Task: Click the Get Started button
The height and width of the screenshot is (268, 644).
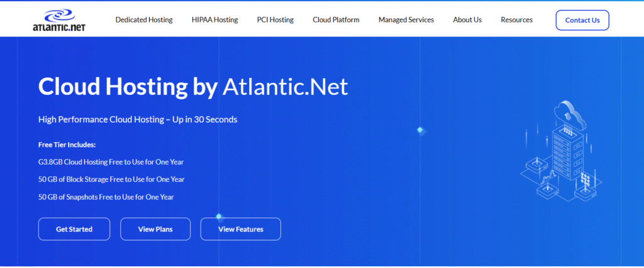Action: click(x=74, y=229)
